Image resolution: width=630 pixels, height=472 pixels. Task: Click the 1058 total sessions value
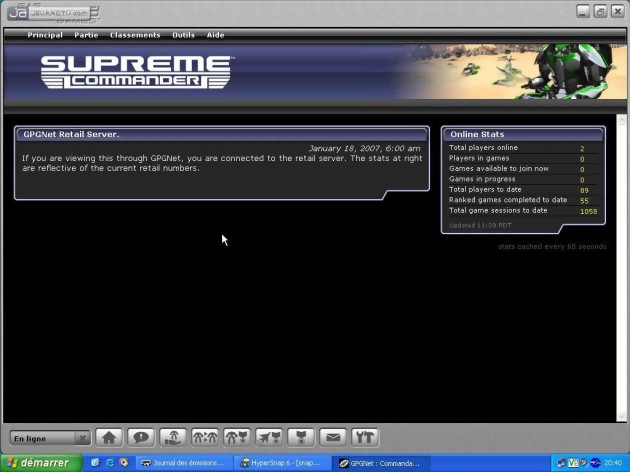click(x=589, y=211)
